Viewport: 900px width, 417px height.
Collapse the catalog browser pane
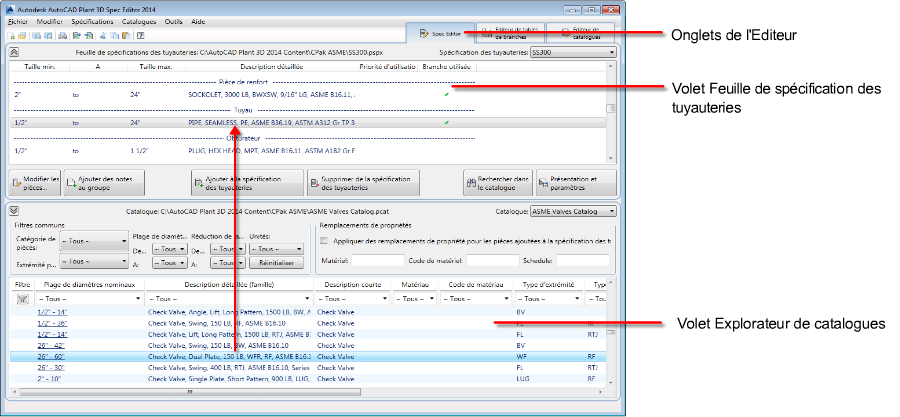(x=14, y=211)
